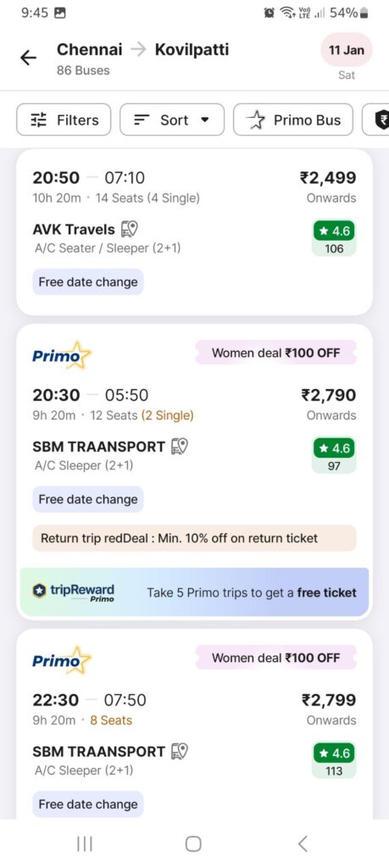Tap the tripReward Primo free ticket banner
The image size is (389, 868).
tap(194, 593)
